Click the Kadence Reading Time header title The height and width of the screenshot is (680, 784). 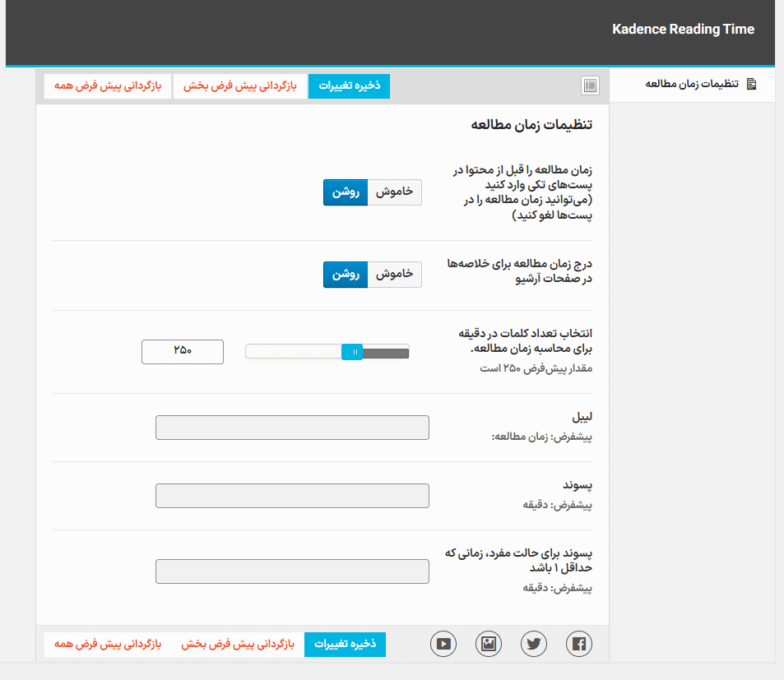683,29
